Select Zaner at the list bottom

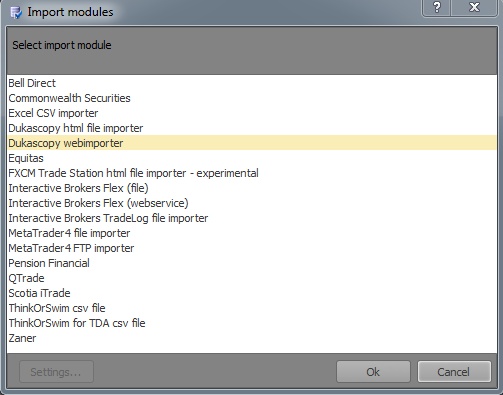(x=252, y=338)
